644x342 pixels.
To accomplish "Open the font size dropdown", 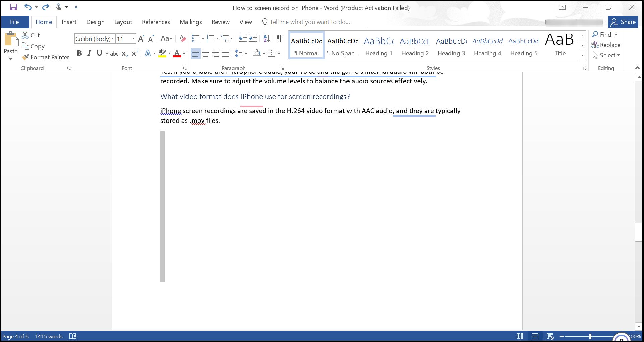I will point(133,39).
